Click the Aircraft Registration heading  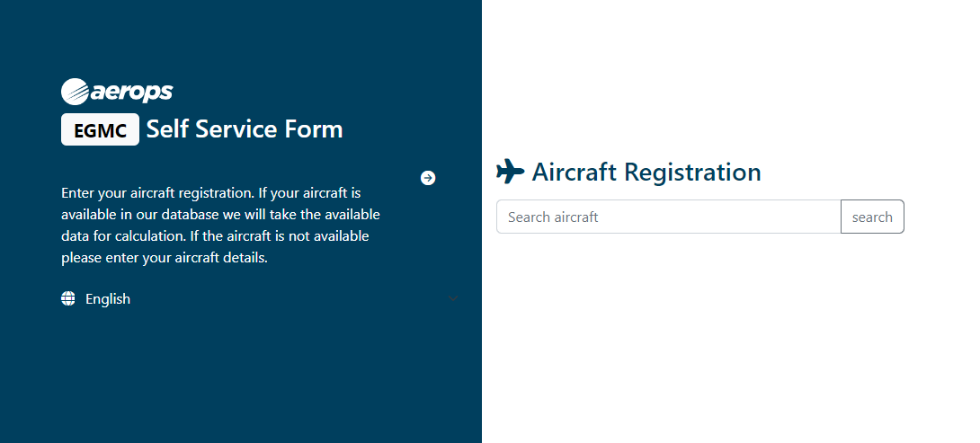pos(646,172)
